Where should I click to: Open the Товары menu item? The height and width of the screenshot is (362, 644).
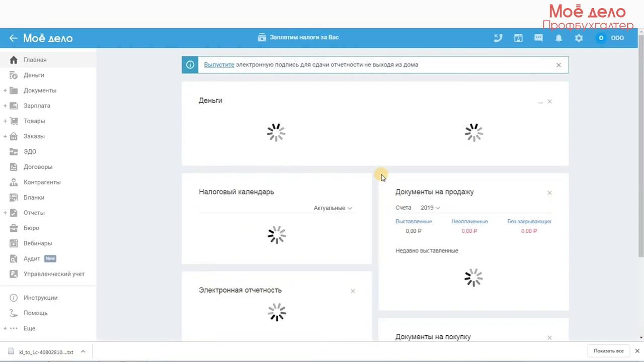(x=48, y=121)
